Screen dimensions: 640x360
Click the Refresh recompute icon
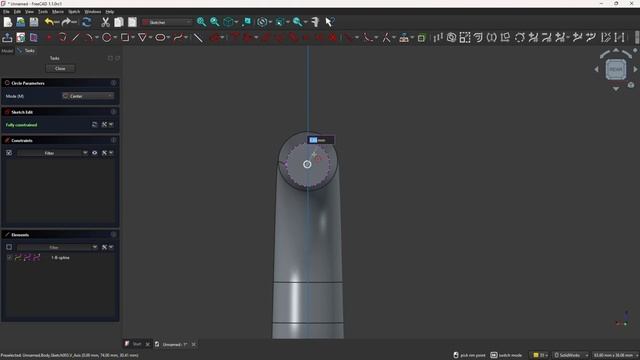(87, 22)
